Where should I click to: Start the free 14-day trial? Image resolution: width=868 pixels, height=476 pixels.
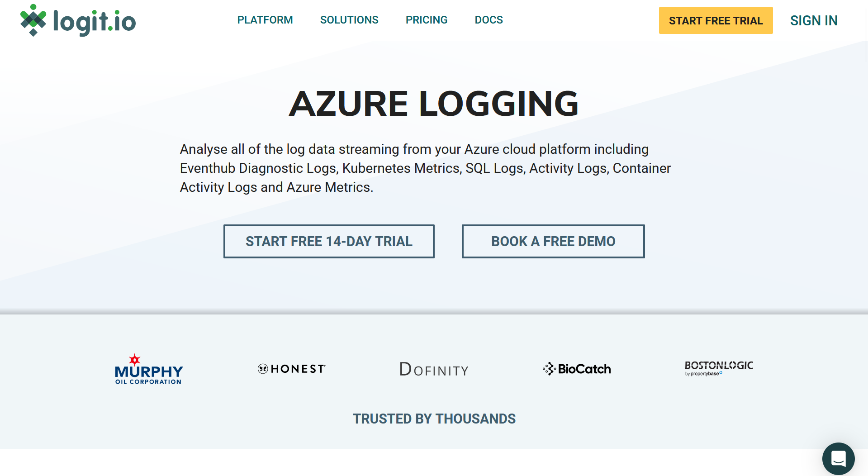[x=329, y=241]
